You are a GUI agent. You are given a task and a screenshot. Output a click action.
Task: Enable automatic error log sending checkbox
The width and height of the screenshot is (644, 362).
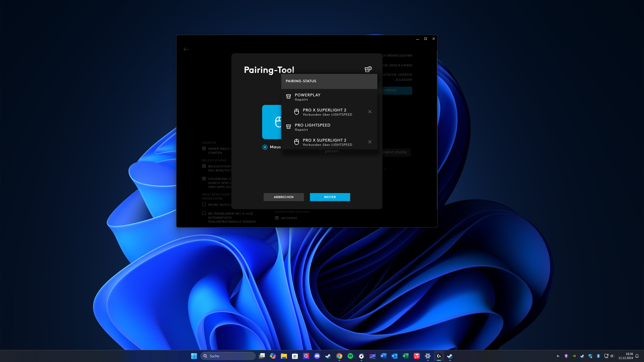point(204,213)
